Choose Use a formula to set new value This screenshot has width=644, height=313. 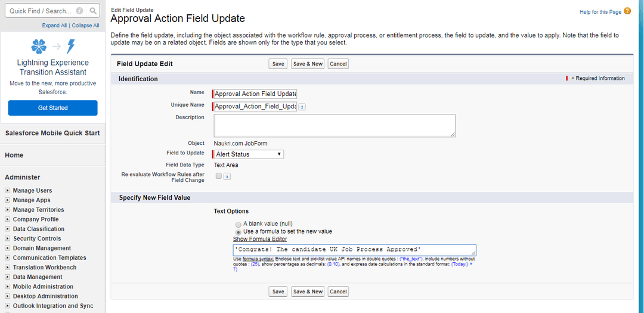[x=239, y=232]
